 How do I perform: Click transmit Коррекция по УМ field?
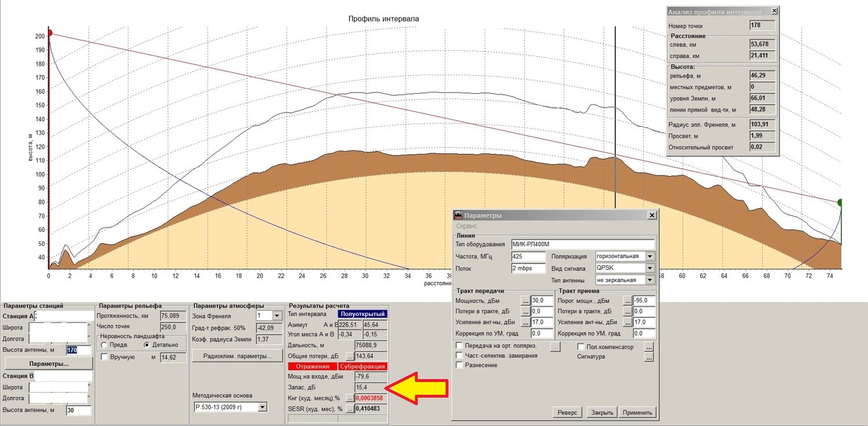click(x=542, y=333)
